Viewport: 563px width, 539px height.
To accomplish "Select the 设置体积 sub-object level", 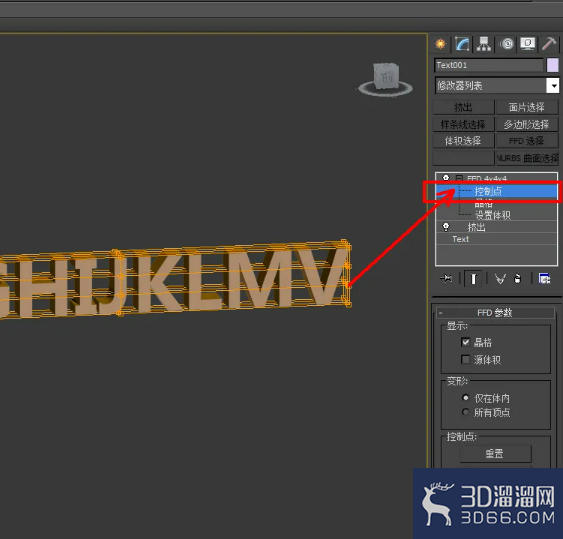I will pos(493,215).
